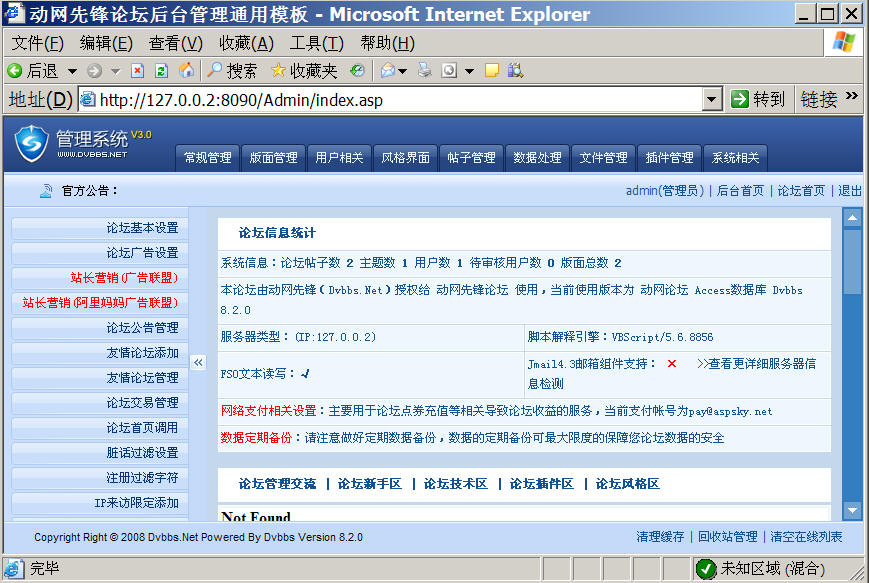Go to the 文件管理 tab
Screen dimensions: 869x583
tap(603, 158)
